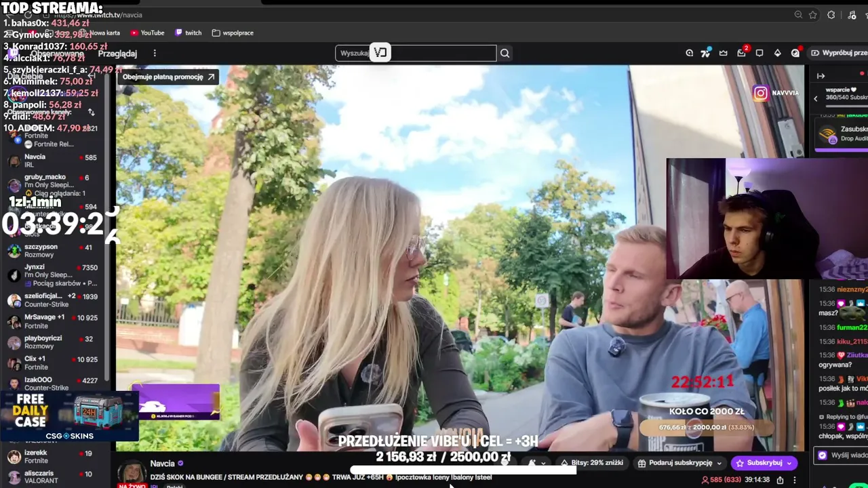Viewport: 868px width, 488px height.
Task: Open the 7TV extension icon in Twitch header
Action: [705, 53]
